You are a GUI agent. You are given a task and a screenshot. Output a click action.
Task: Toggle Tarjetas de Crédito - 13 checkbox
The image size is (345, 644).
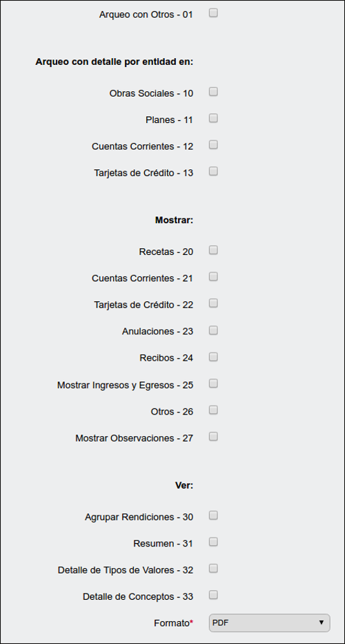(x=213, y=171)
